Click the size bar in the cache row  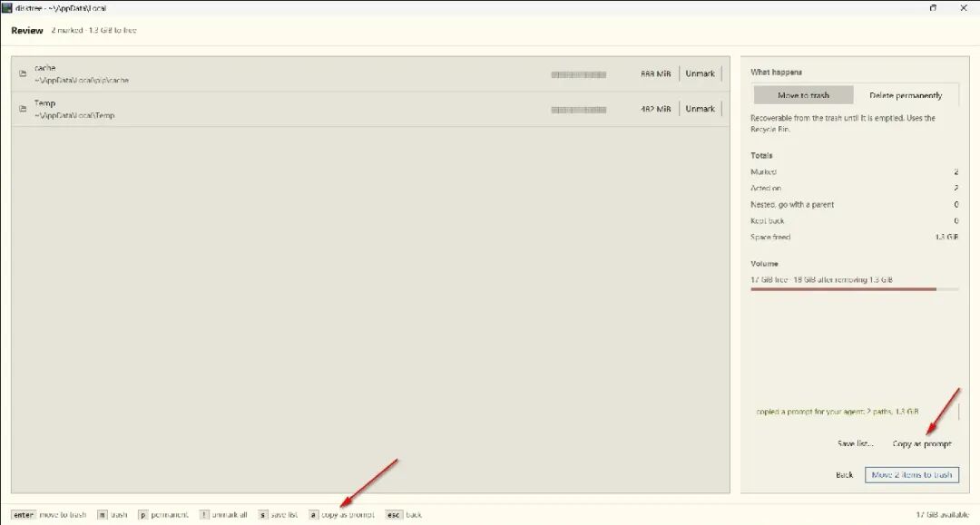[579, 74]
